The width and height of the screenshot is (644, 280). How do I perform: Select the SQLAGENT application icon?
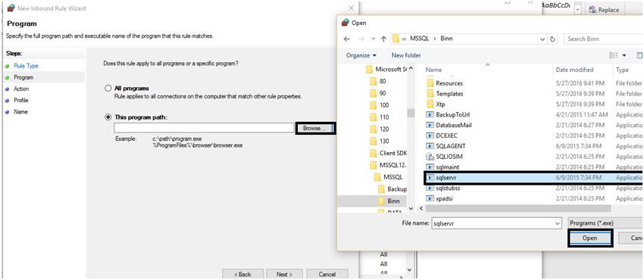tap(430, 146)
